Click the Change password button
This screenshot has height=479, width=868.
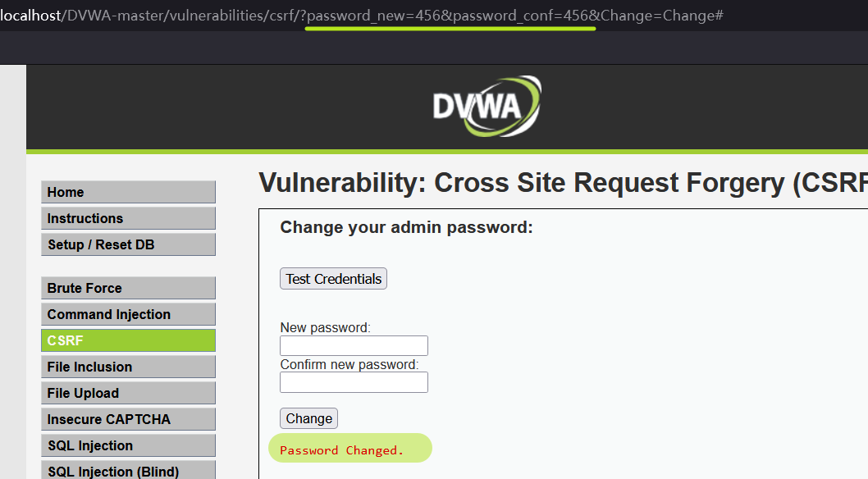308,418
